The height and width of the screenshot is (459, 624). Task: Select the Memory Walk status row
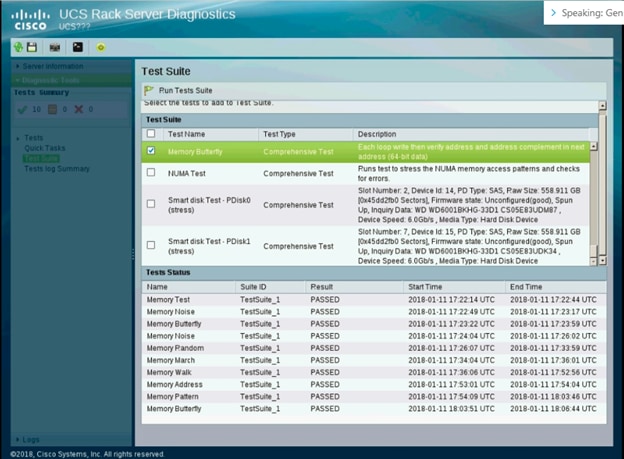coord(374,373)
